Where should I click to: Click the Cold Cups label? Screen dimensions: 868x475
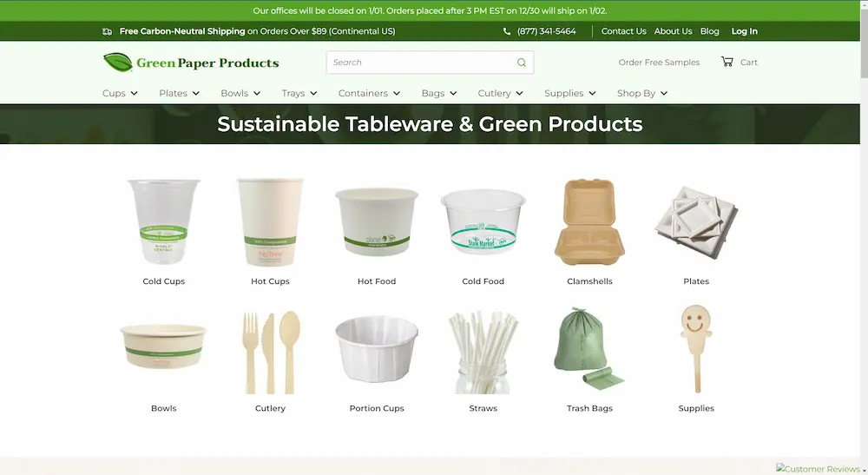point(164,281)
